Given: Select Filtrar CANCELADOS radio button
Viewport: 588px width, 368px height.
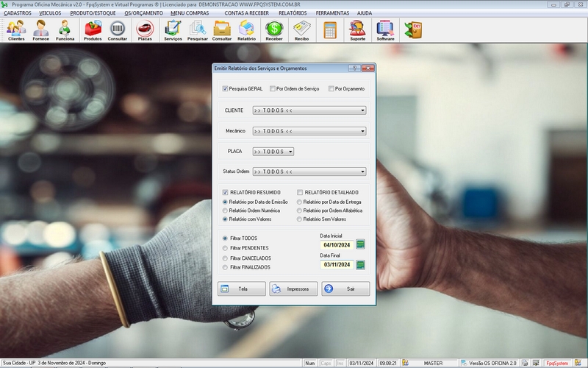Looking at the screenshot, I should pyautogui.click(x=225, y=258).
